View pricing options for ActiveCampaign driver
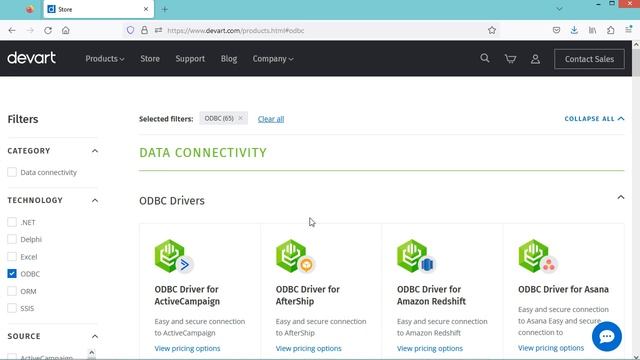The image size is (640, 360). click(187, 348)
